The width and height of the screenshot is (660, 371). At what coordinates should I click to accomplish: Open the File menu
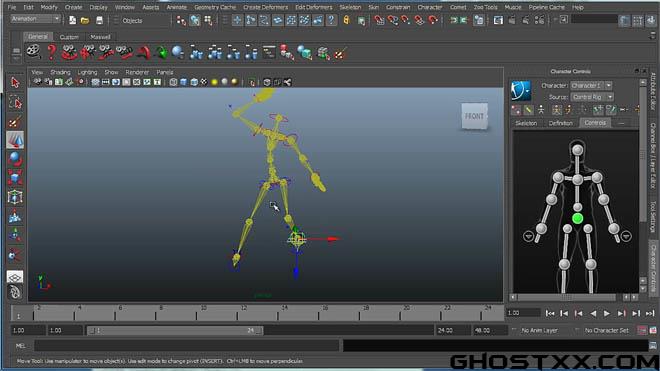point(12,7)
